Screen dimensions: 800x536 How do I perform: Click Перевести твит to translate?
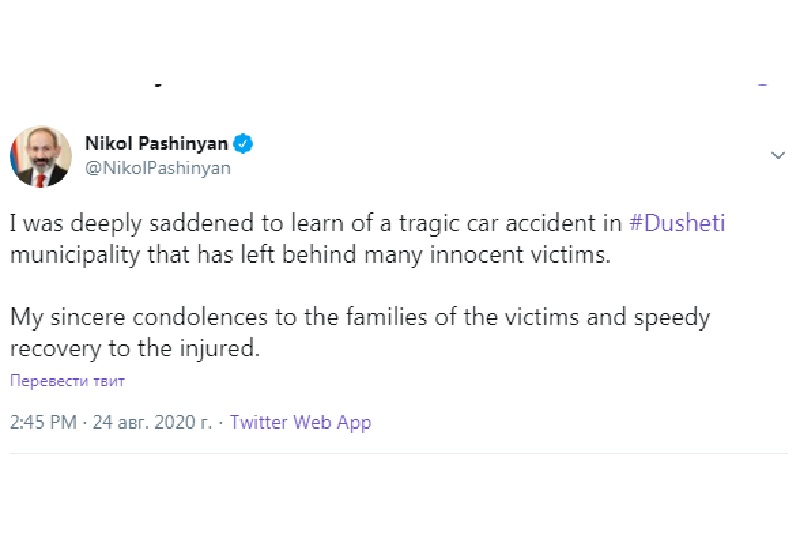[x=68, y=381]
